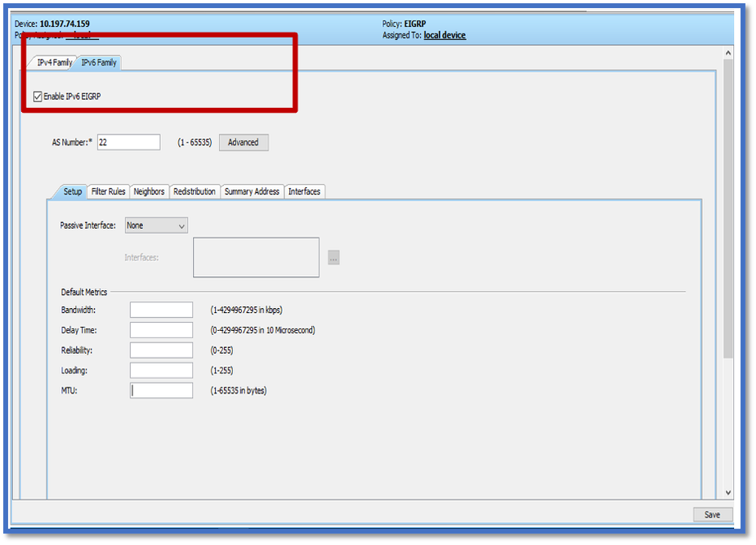Uncheck Enable IPv6 EIGRP checkbox

38,97
